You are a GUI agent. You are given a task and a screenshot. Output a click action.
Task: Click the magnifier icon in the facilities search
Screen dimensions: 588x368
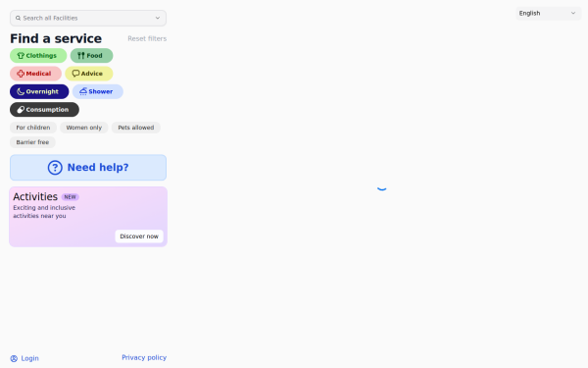point(18,18)
